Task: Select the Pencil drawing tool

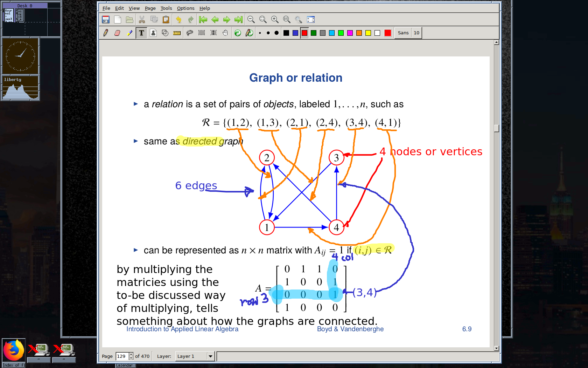Action: coord(106,33)
